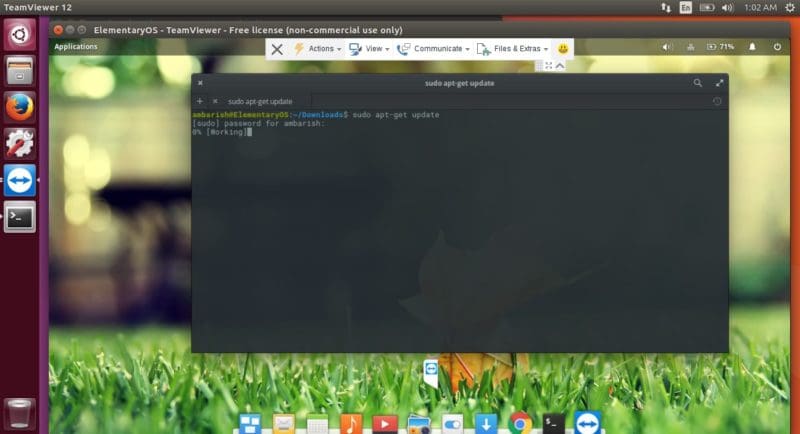Screen dimensions: 800x434
Task: Launch Chrome from the remote dock
Action: coord(520,424)
